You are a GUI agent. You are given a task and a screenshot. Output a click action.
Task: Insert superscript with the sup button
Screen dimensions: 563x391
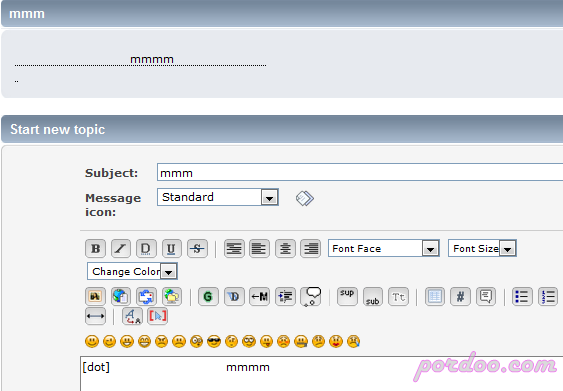pos(347,297)
